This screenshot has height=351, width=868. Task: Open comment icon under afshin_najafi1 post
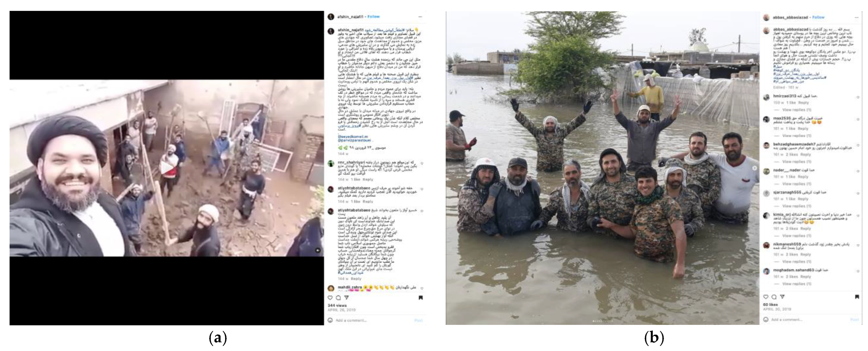(x=338, y=298)
